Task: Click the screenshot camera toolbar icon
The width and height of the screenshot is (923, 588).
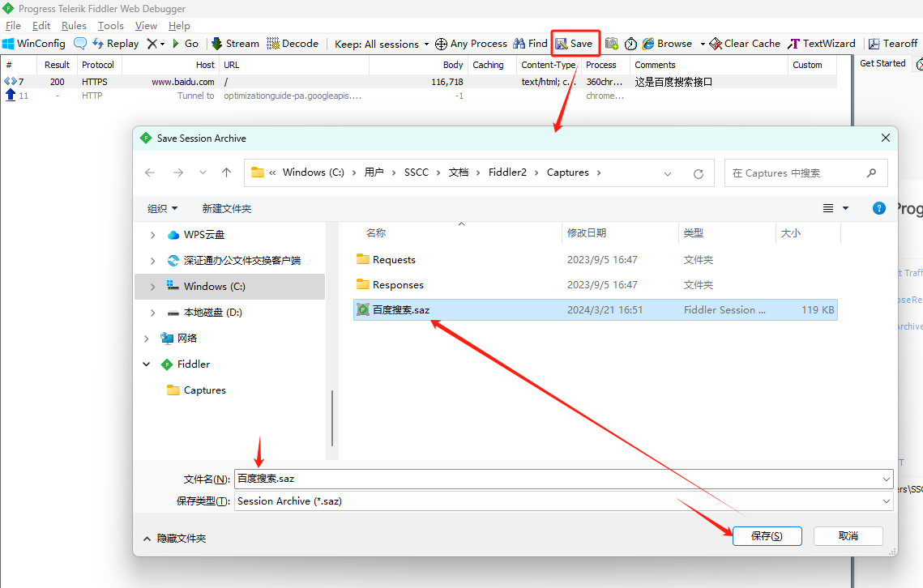Action: coord(612,44)
